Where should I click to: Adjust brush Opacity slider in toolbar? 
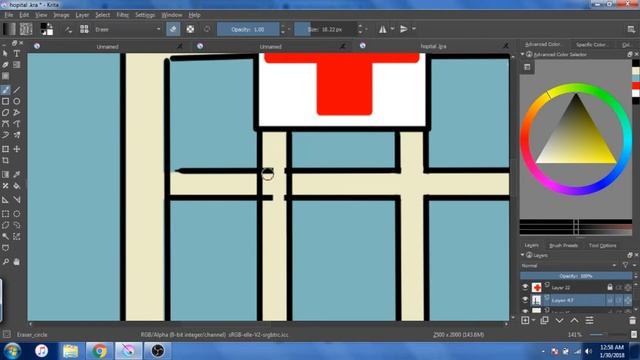point(248,29)
